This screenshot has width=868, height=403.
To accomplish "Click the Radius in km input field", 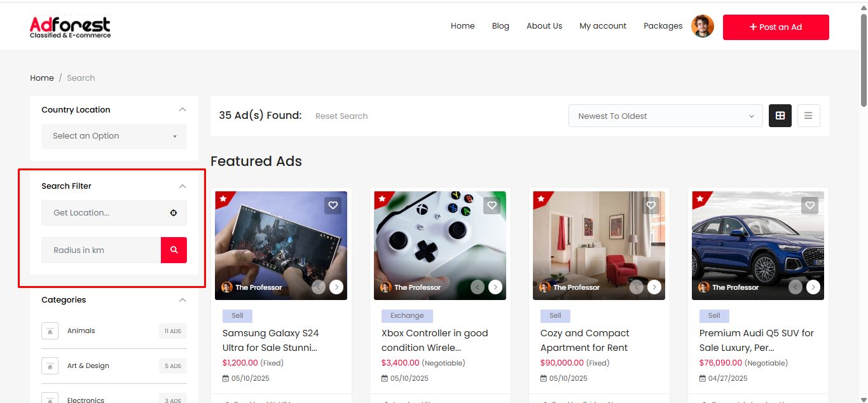I will point(102,250).
